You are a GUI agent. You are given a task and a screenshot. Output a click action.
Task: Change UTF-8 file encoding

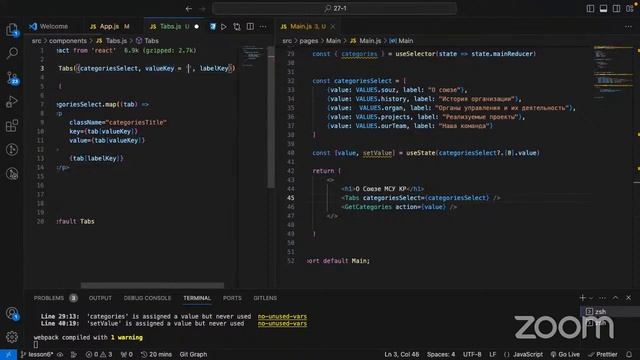[x=472, y=354]
